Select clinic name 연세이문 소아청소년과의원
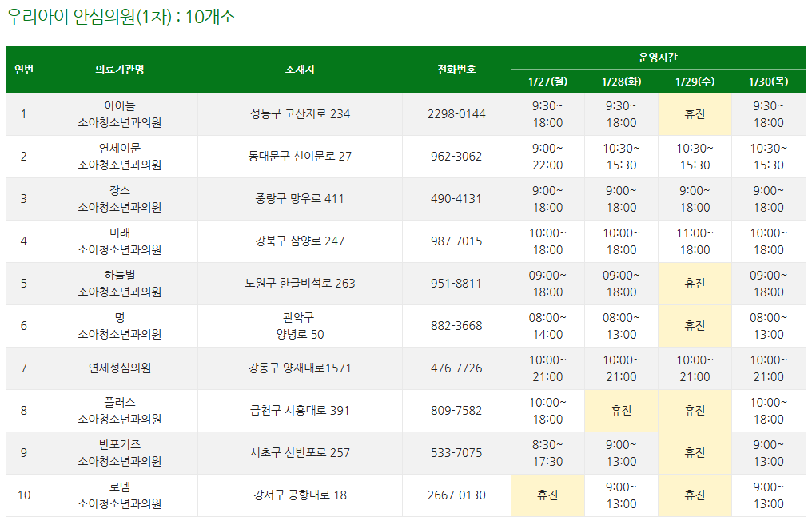The height and width of the screenshot is (521, 812). (120, 157)
